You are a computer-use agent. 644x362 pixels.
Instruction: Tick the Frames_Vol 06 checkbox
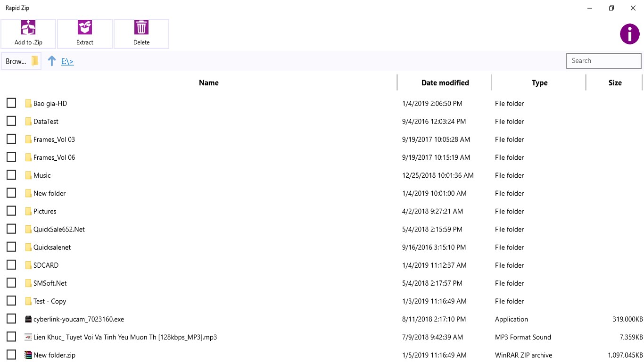pos(11,156)
